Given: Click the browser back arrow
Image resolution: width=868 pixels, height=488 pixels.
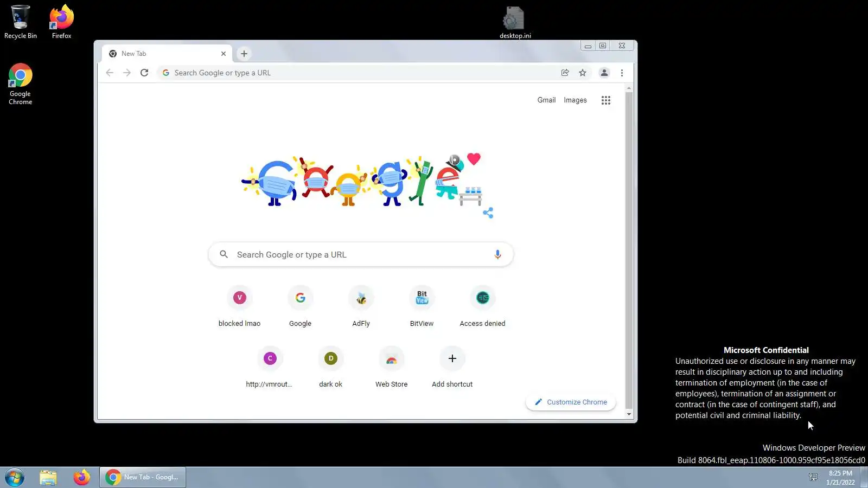Looking at the screenshot, I should [x=110, y=73].
